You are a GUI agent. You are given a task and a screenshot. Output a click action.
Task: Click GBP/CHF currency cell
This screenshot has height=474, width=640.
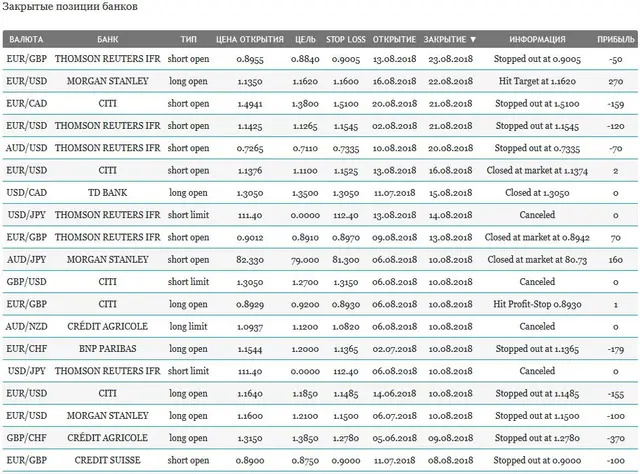click(x=27, y=438)
